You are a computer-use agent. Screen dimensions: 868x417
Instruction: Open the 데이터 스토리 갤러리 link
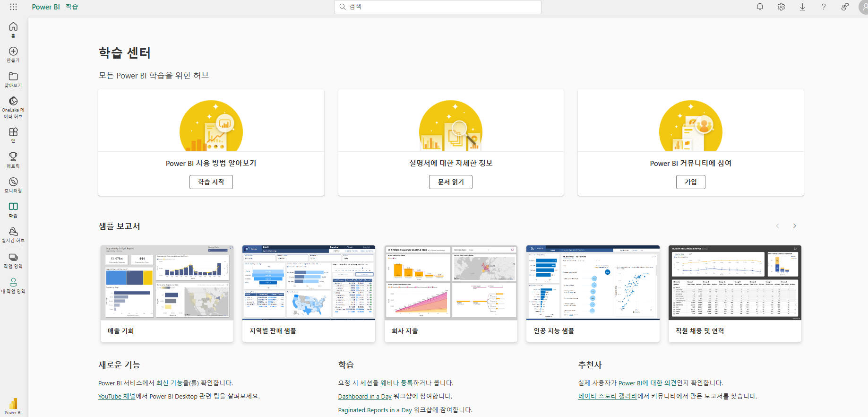pos(608,396)
